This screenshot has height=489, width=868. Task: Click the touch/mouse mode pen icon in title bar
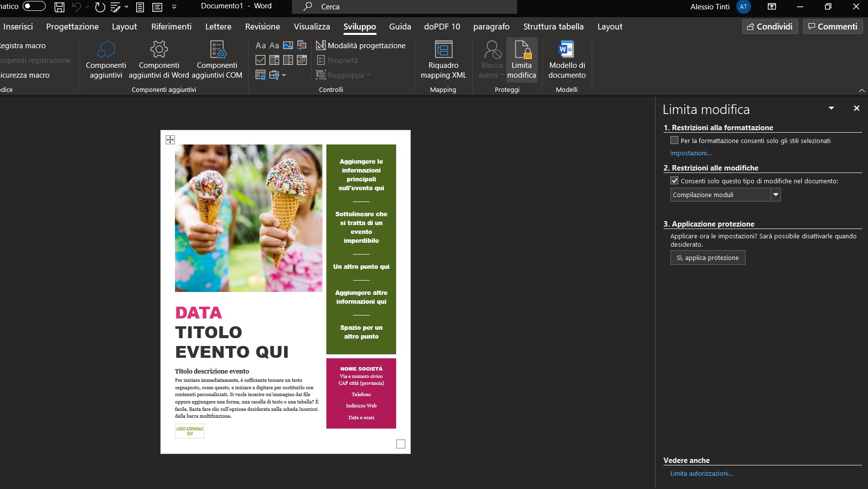(116, 7)
